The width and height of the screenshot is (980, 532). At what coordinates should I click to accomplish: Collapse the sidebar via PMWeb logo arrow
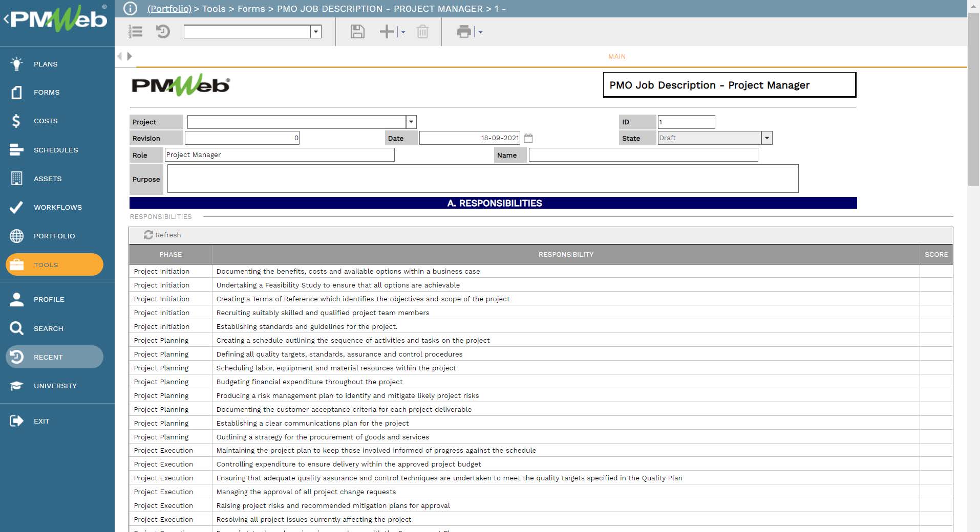coord(6,19)
